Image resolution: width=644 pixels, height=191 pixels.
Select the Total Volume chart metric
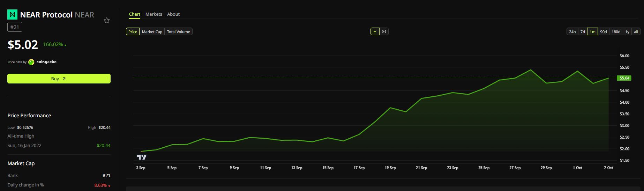pos(178,32)
